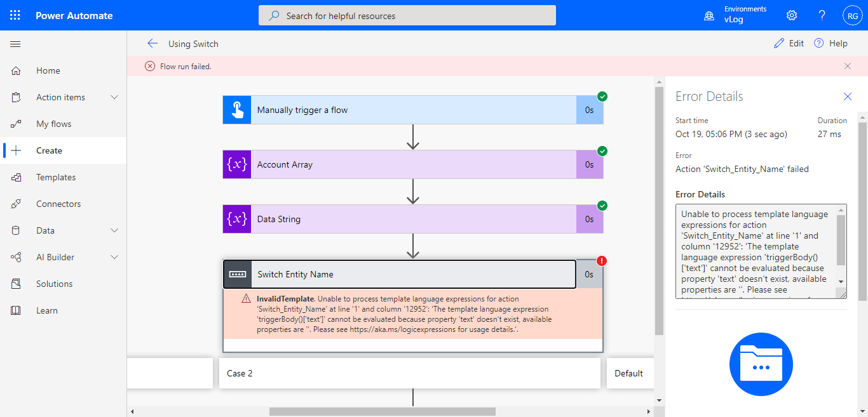Click the Power Automate title

(74, 16)
